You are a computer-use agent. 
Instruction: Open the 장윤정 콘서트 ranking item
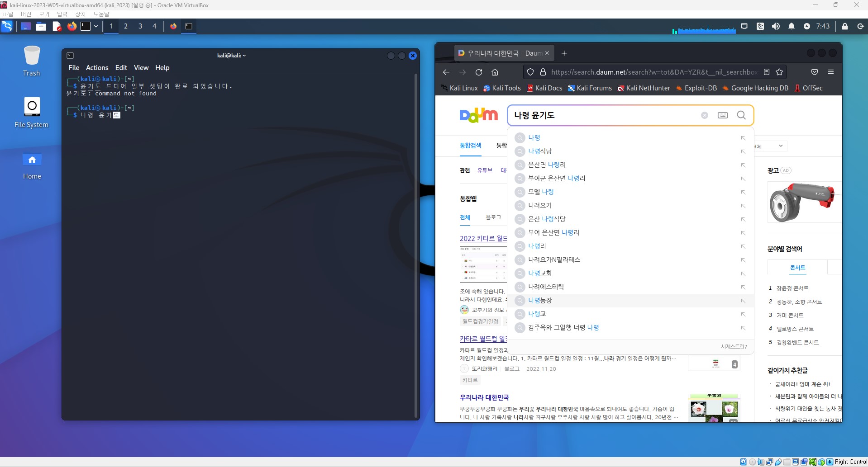(792, 288)
